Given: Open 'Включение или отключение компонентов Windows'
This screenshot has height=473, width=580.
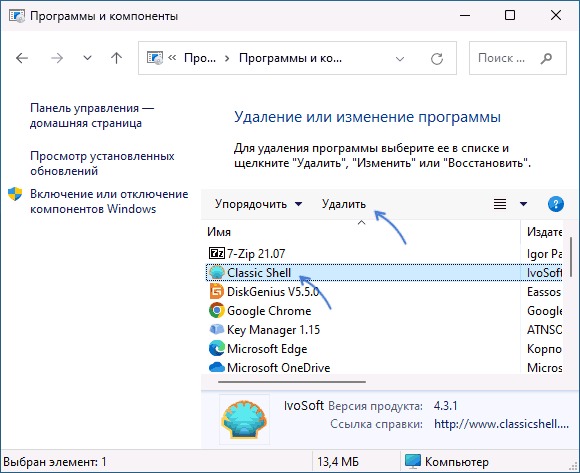Looking at the screenshot, I should 109,202.
